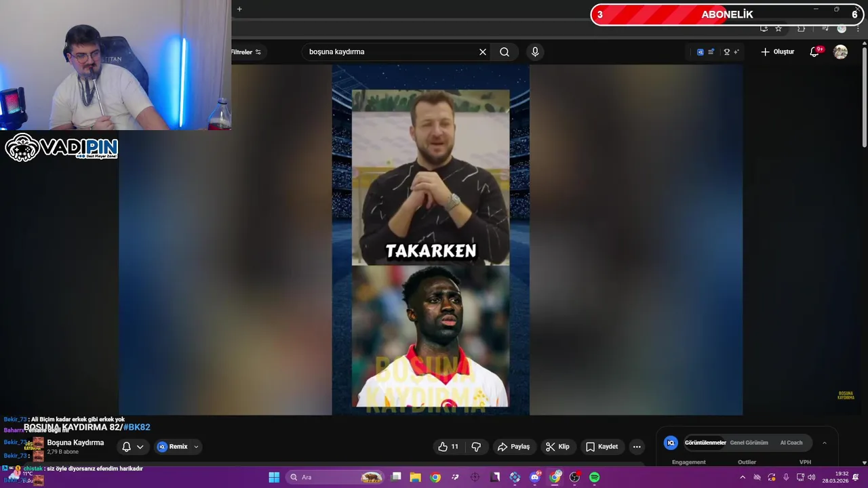Open File Explorer from the taskbar
This screenshot has height=488, width=868.
pyautogui.click(x=416, y=477)
